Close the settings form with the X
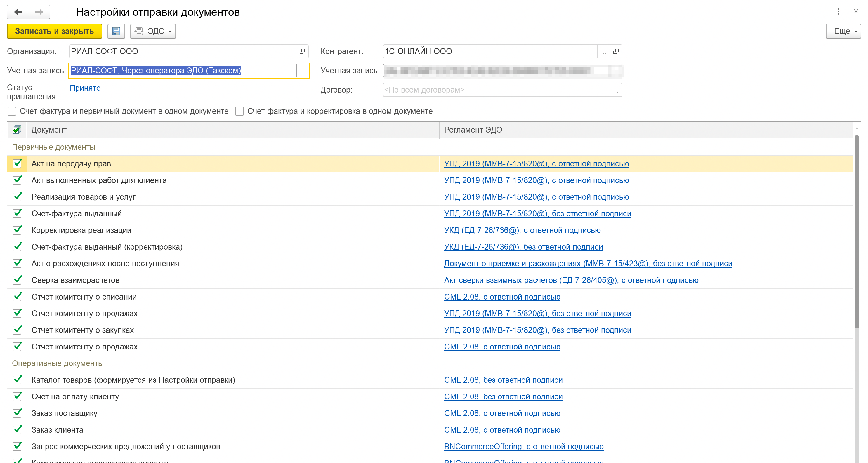Image resolution: width=868 pixels, height=463 pixels. pos(856,12)
